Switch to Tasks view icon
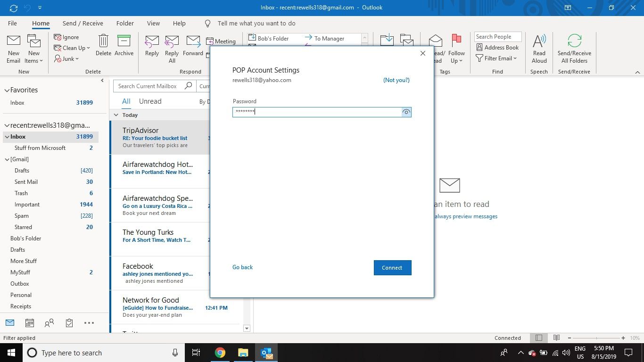This screenshot has height=362, width=644. (69, 323)
